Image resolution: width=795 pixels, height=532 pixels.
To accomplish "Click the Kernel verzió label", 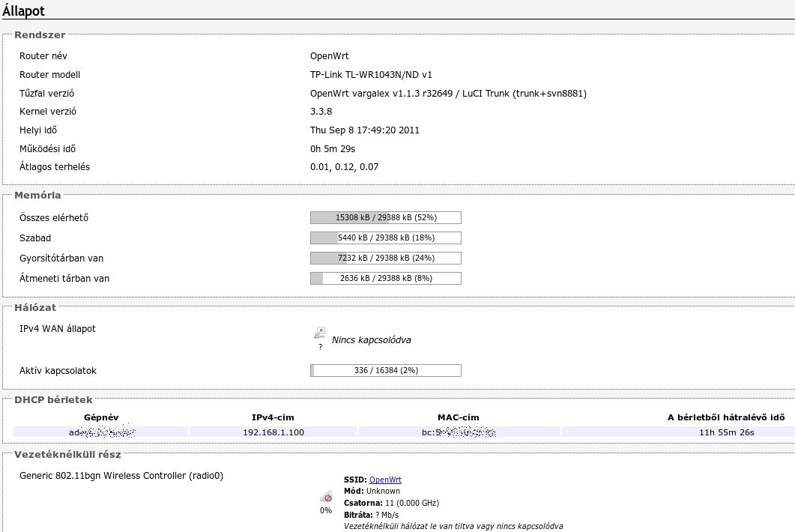I will [48, 112].
